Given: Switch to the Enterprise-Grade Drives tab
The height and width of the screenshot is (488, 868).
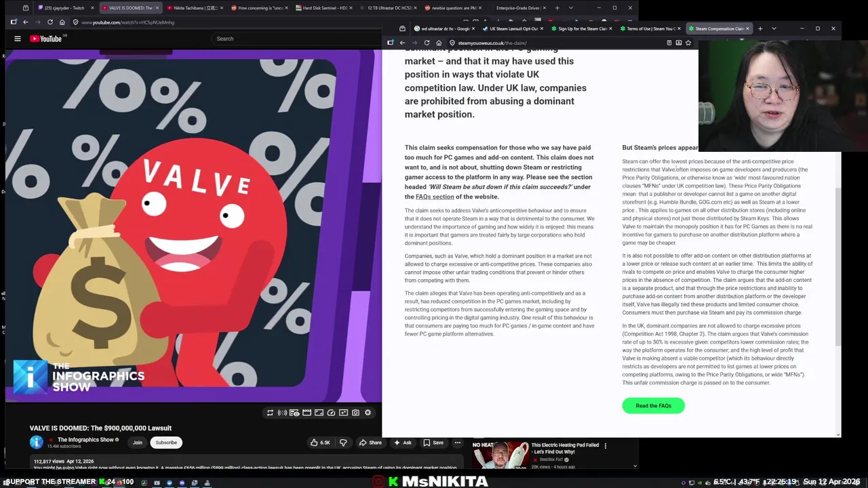Looking at the screenshot, I should tap(518, 8).
